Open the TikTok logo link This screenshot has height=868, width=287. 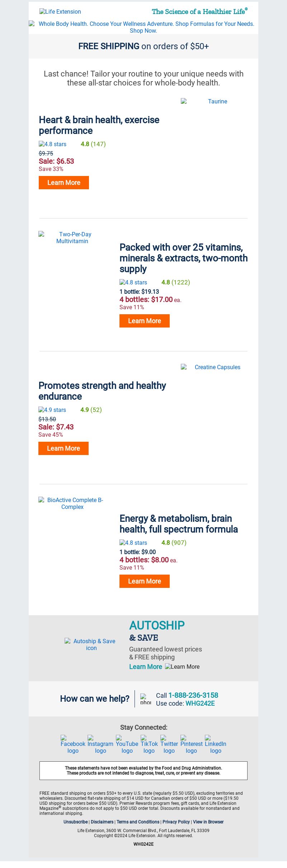pos(149,744)
